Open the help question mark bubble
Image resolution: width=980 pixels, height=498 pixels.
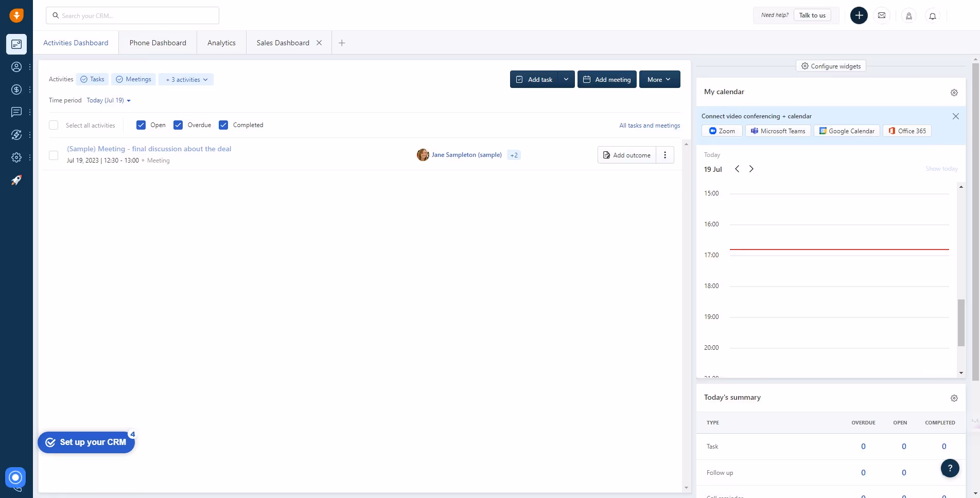click(950, 468)
